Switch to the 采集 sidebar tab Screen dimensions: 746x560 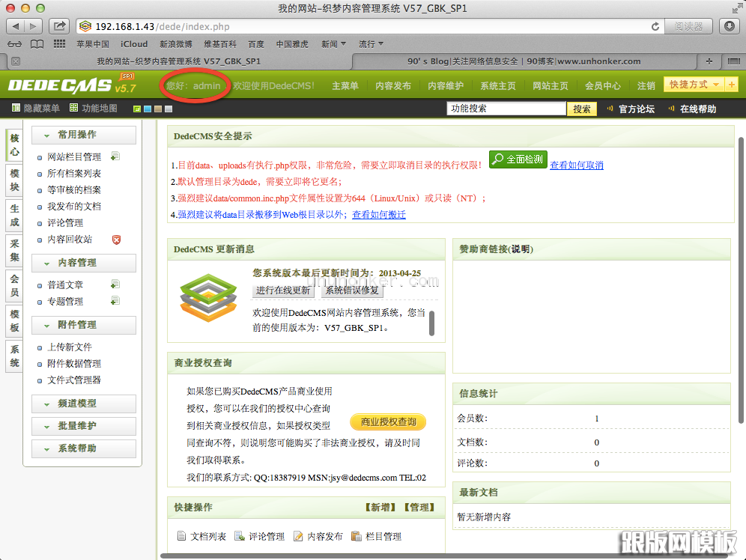coord(14,251)
